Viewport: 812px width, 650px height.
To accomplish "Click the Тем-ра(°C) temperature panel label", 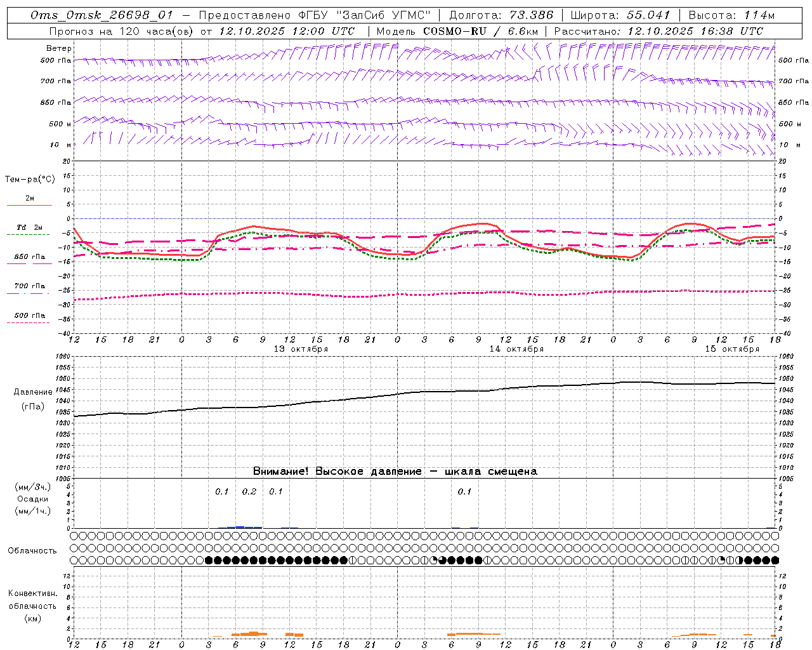I will [x=30, y=180].
